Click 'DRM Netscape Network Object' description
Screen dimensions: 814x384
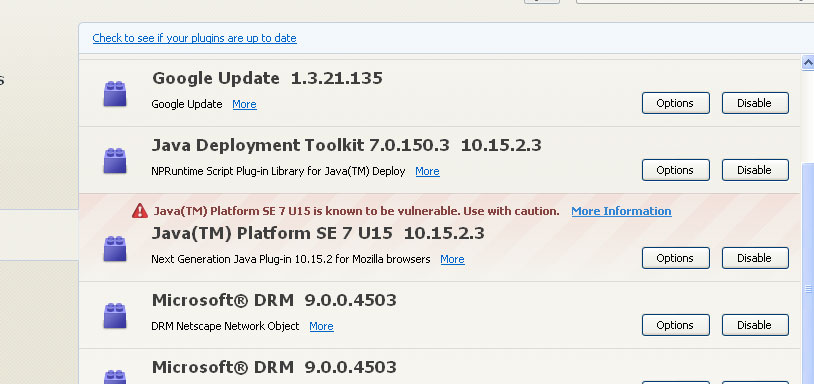click(225, 326)
